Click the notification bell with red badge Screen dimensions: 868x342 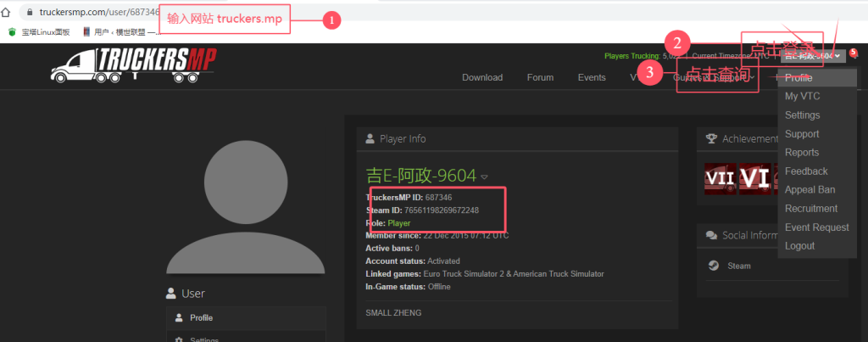853,53
